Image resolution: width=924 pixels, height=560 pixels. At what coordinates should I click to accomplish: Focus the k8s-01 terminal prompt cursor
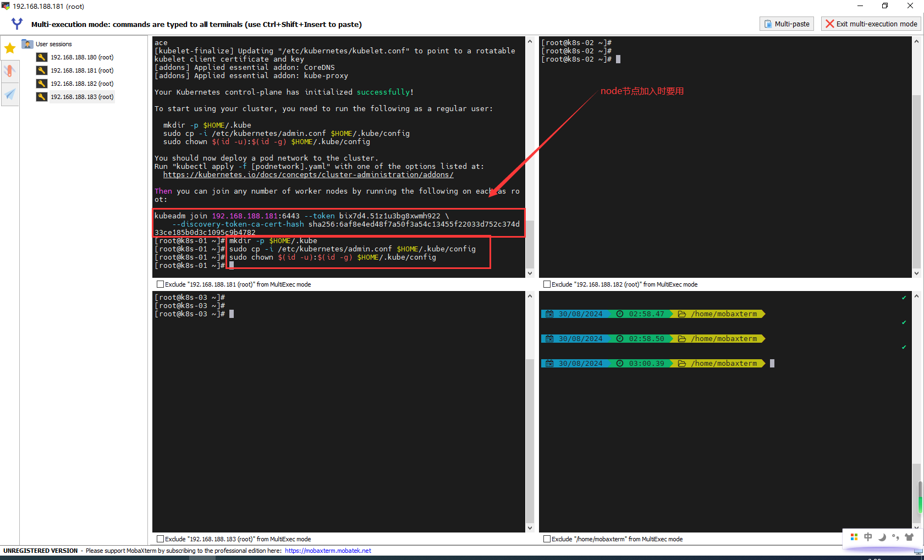(232, 265)
